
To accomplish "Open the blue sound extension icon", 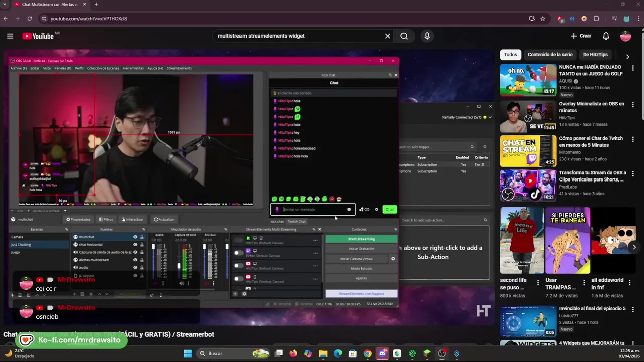I will click(x=572, y=19).
